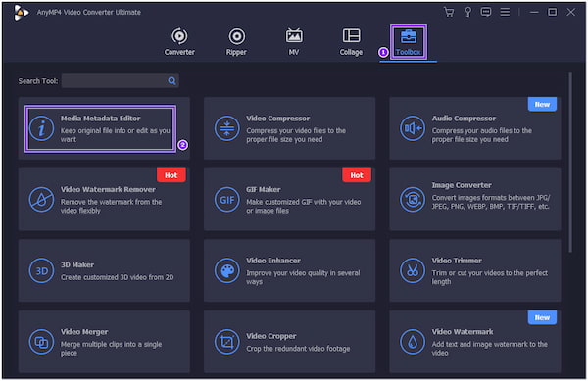Click the Video Cropper icon
The height and width of the screenshot is (381, 588).
point(227,342)
